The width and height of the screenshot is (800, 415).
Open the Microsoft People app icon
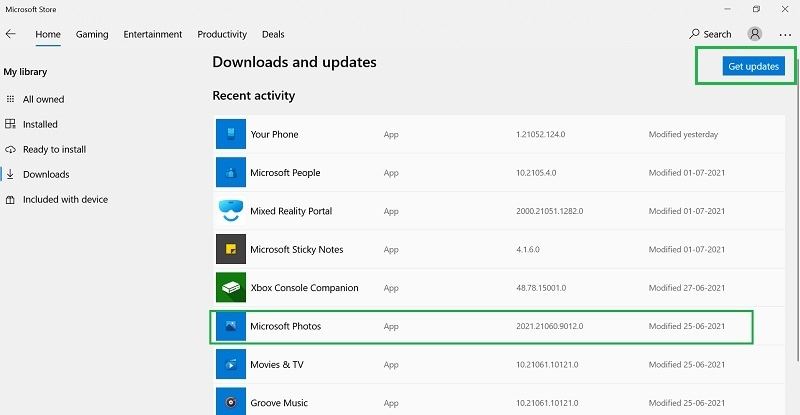(231, 172)
